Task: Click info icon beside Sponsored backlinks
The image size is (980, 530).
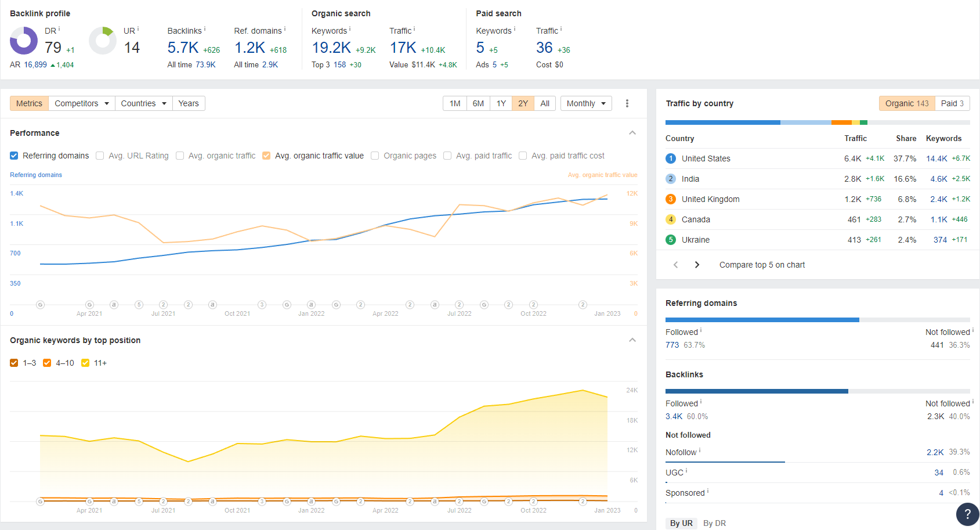Action: pos(708,491)
